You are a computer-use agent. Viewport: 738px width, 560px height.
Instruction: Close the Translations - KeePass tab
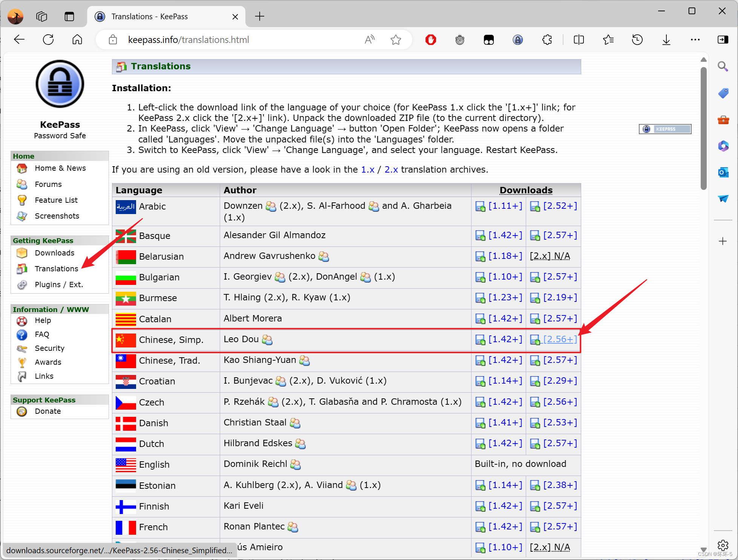(235, 17)
